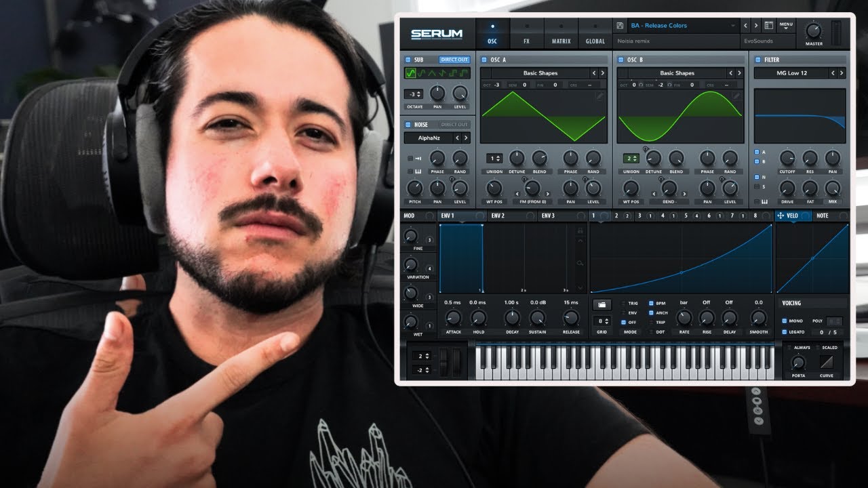The height and width of the screenshot is (488, 868).
Task: Enable the LFO BPM sync checkbox
Action: coord(652,304)
